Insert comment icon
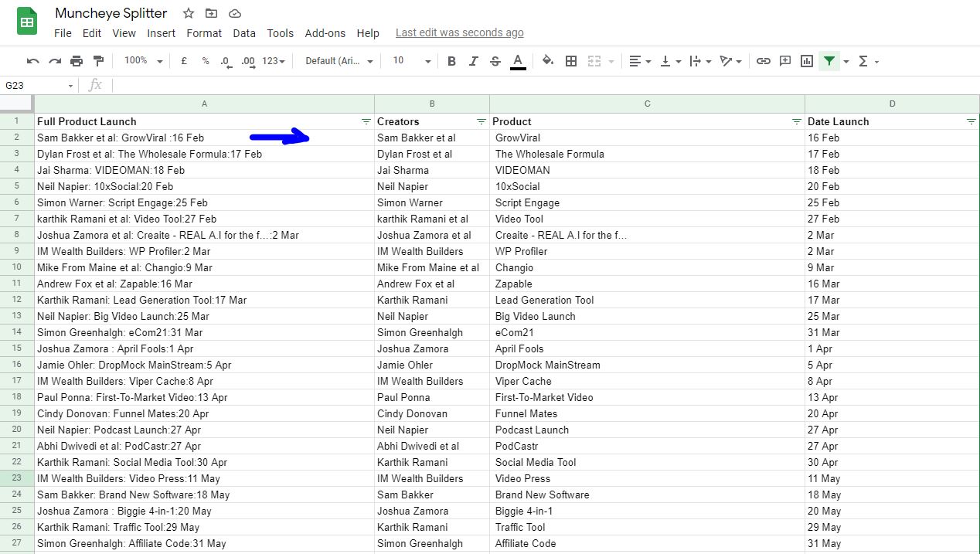 click(x=785, y=61)
